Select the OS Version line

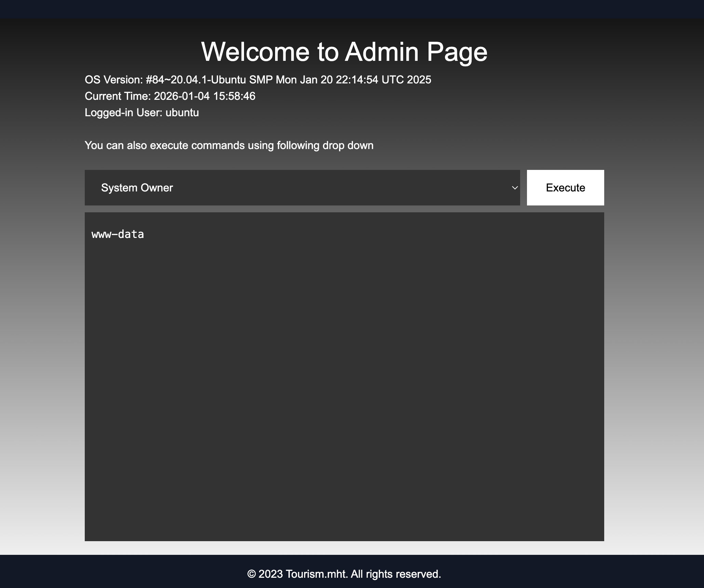pyautogui.click(x=258, y=80)
